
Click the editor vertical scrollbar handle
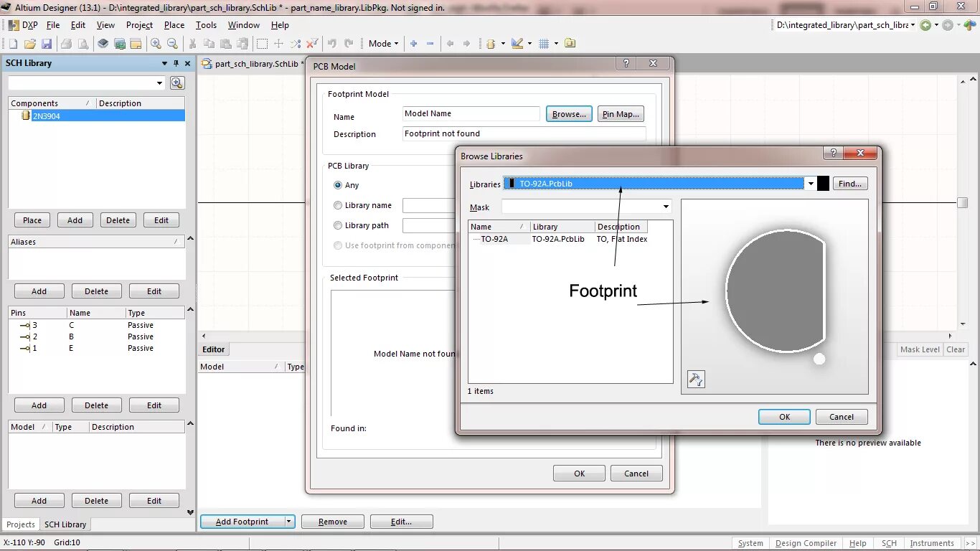[x=962, y=203]
